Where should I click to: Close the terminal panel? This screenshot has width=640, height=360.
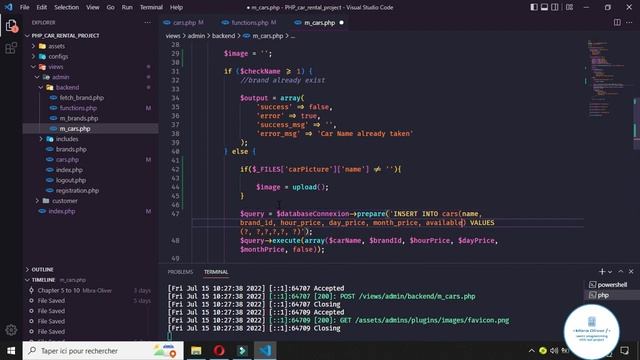[631, 271]
